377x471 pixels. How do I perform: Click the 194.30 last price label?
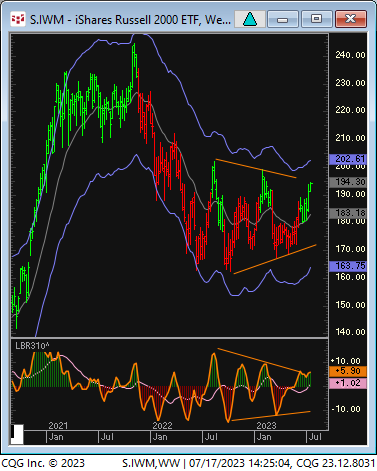click(348, 182)
